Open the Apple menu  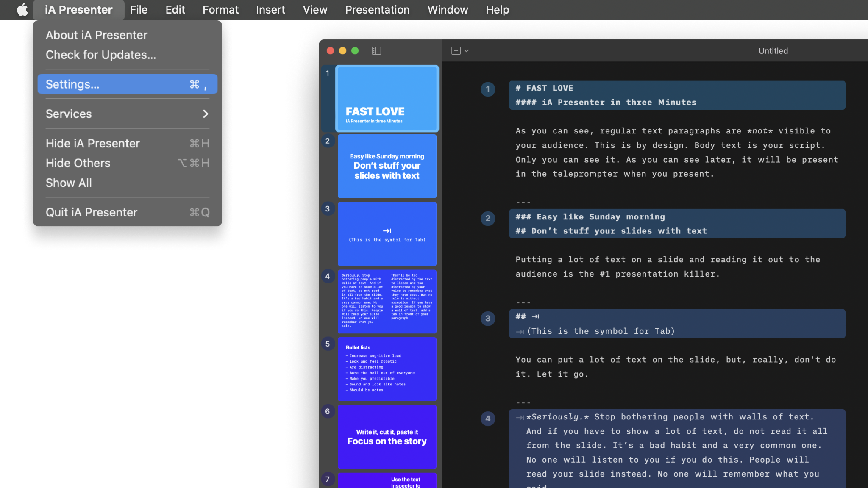point(22,10)
